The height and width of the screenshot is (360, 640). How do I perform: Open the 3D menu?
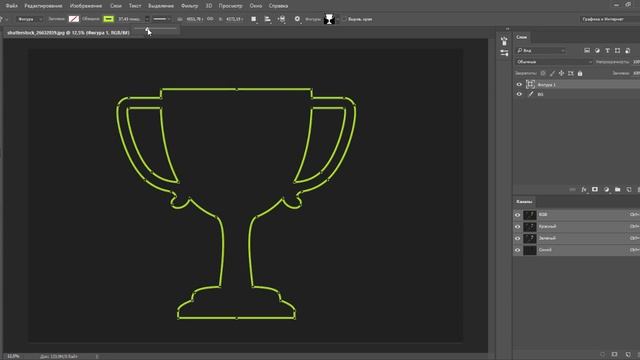click(x=209, y=6)
